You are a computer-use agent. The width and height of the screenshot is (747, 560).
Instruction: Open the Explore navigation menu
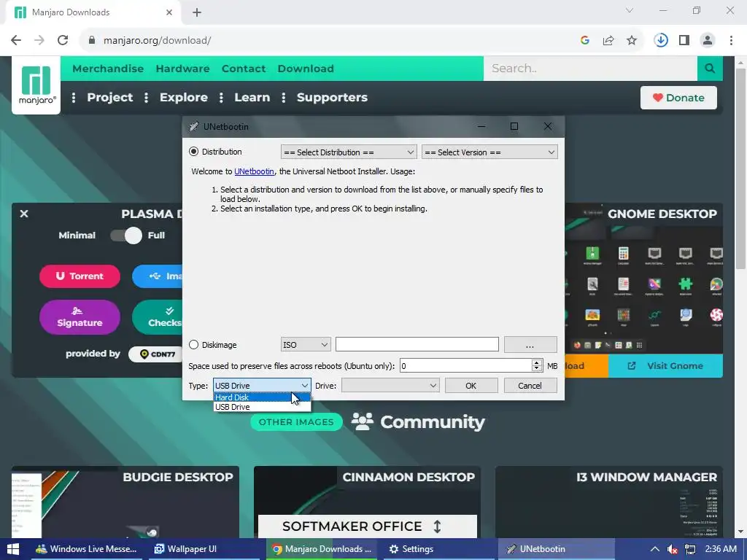pyautogui.click(x=183, y=97)
